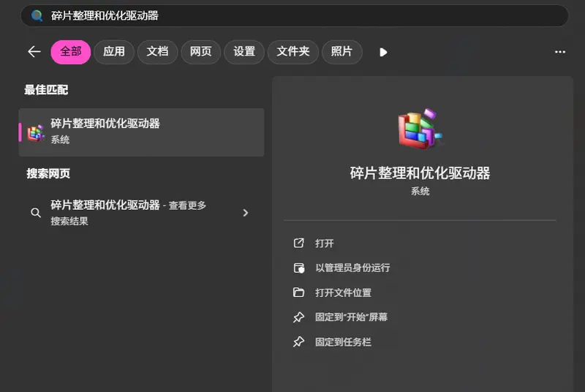This screenshot has height=392, width=585.
Task: Switch to the 文件夹 filter tab
Action: point(293,52)
